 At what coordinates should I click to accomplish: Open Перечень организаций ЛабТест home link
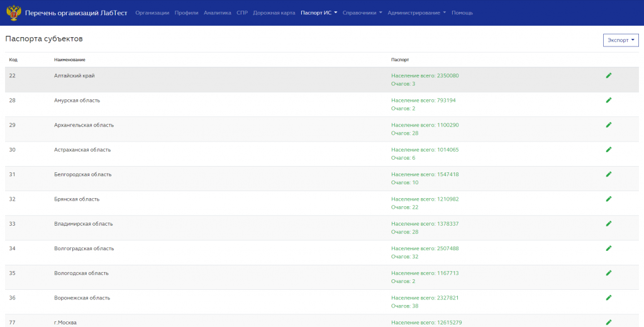[x=76, y=13]
